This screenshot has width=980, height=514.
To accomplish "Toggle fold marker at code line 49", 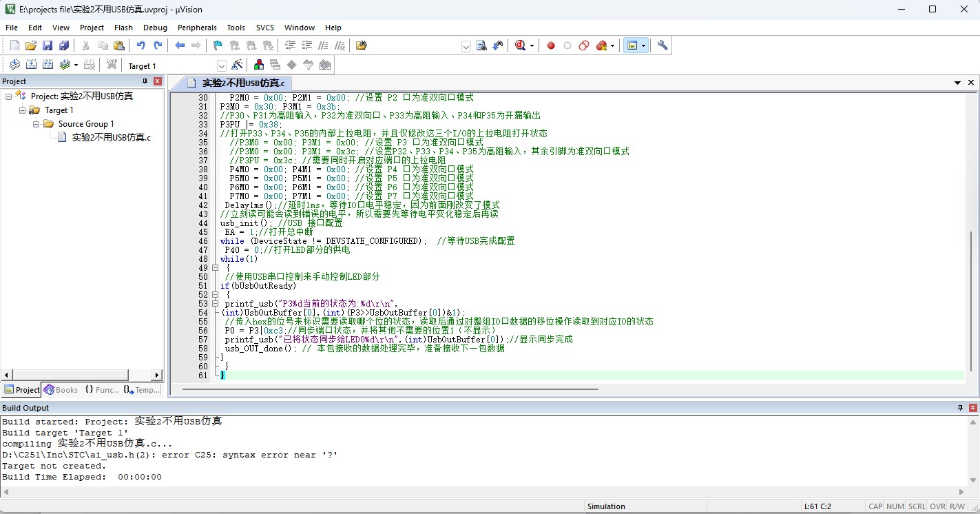I will [x=216, y=268].
